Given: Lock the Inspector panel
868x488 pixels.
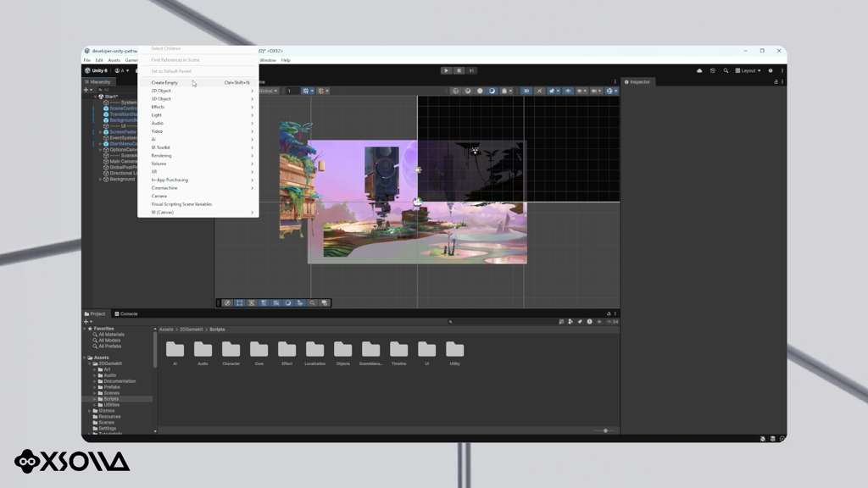Looking at the screenshot, I should point(776,82).
